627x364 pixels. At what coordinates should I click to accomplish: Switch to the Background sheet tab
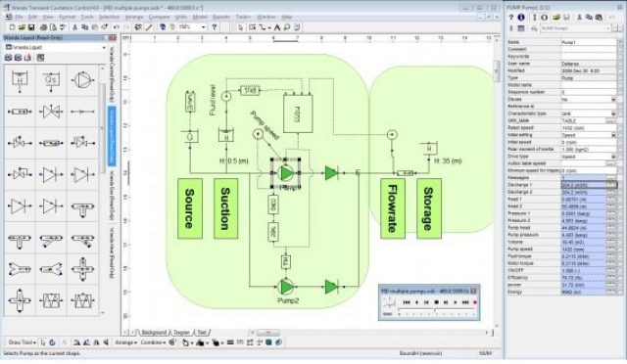pyautogui.click(x=154, y=332)
